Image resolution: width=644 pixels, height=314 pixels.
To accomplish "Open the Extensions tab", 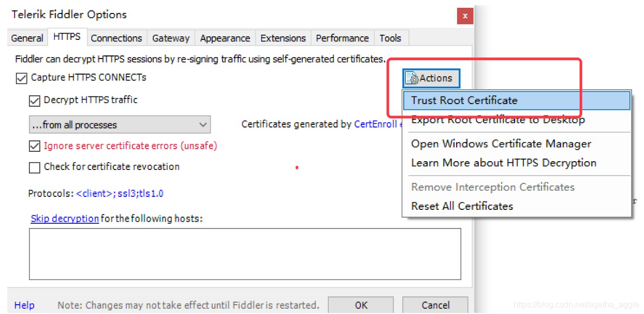I will coord(283,38).
